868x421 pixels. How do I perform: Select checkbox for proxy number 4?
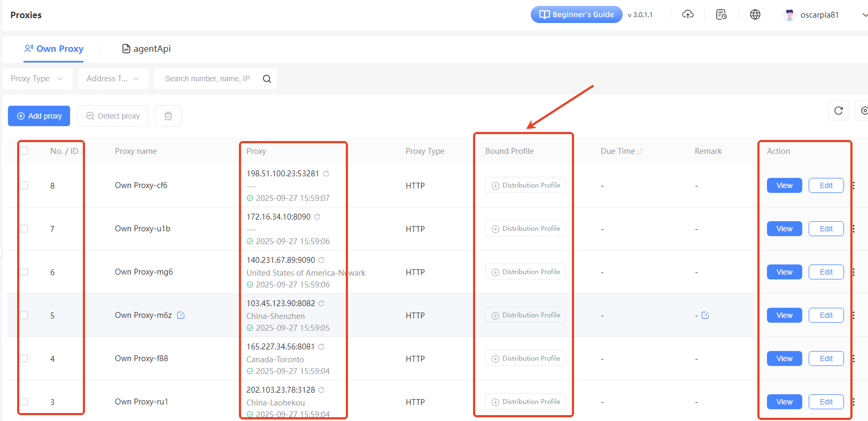point(24,358)
